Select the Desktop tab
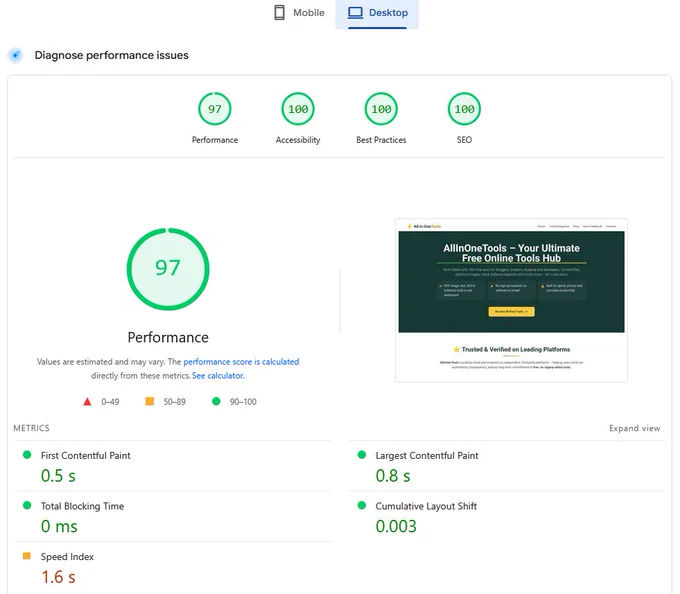Image resolution: width=680 pixels, height=594 pixels. click(x=377, y=13)
